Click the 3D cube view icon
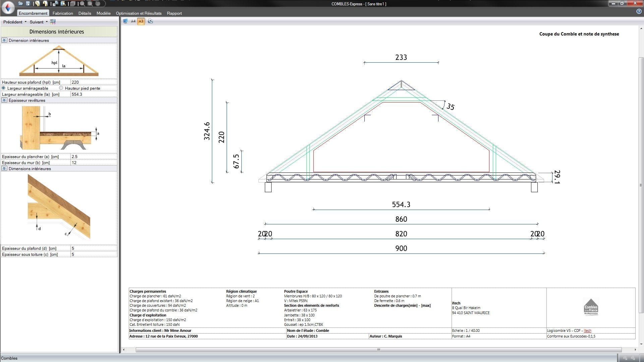 point(72,4)
